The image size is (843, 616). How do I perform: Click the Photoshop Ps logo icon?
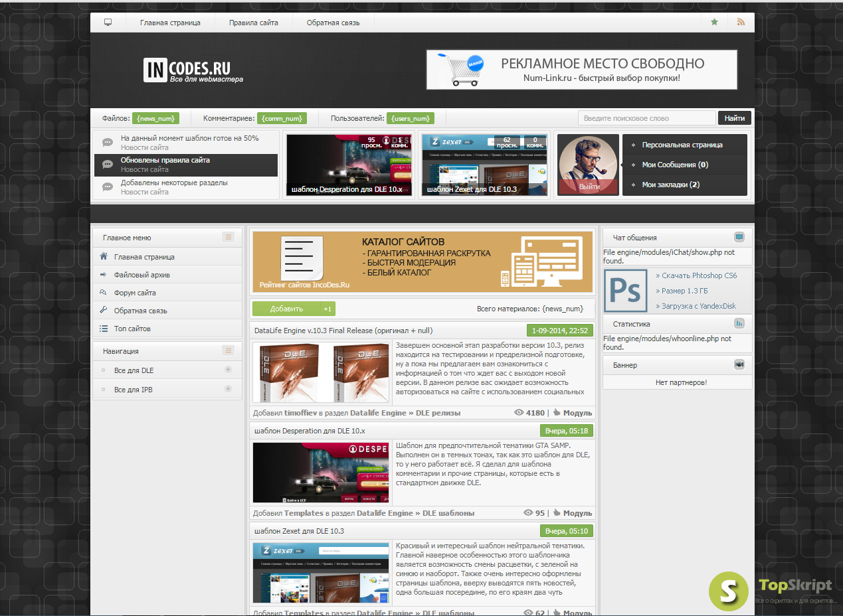625,291
